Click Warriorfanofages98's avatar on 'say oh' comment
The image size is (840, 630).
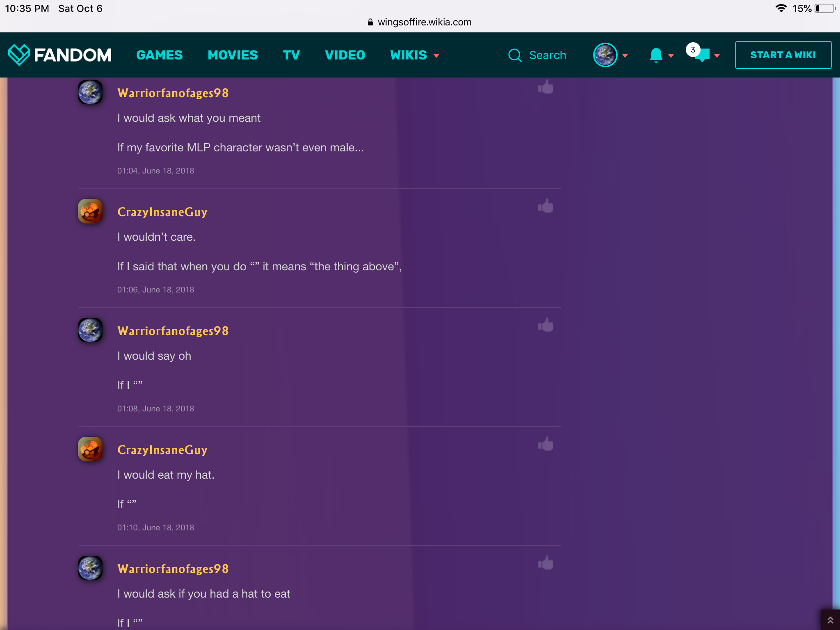(90, 330)
